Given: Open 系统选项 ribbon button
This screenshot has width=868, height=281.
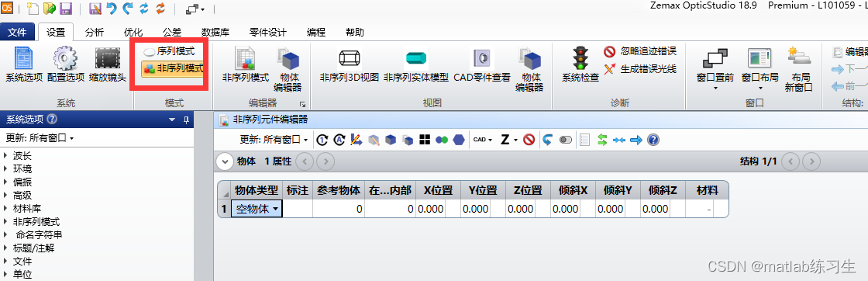Looking at the screenshot, I should 24,65.
